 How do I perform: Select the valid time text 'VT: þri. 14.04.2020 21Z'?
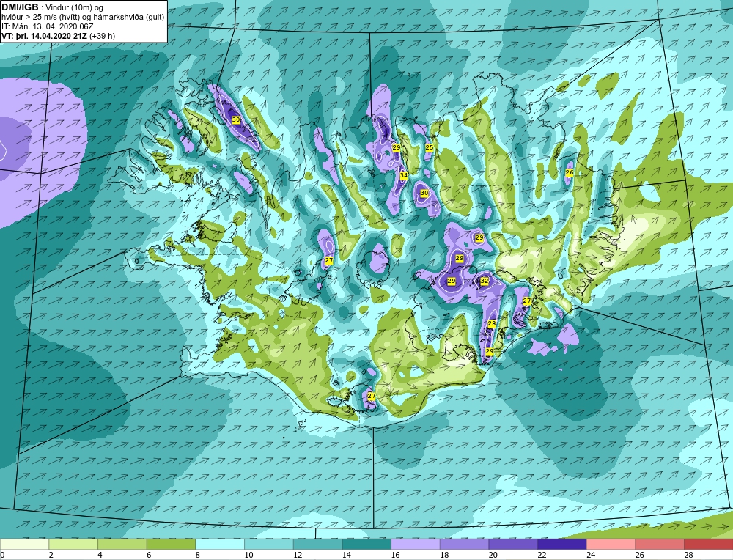pyautogui.click(x=45, y=36)
